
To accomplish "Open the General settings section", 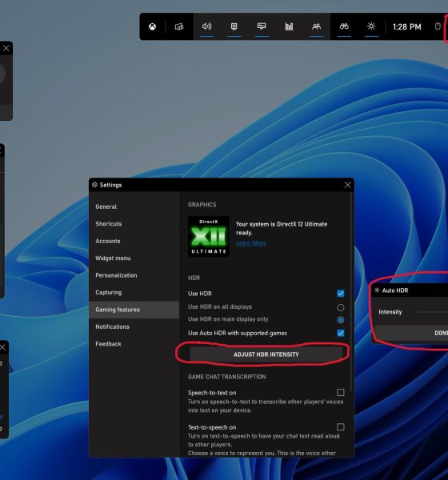I will point(134,206).
